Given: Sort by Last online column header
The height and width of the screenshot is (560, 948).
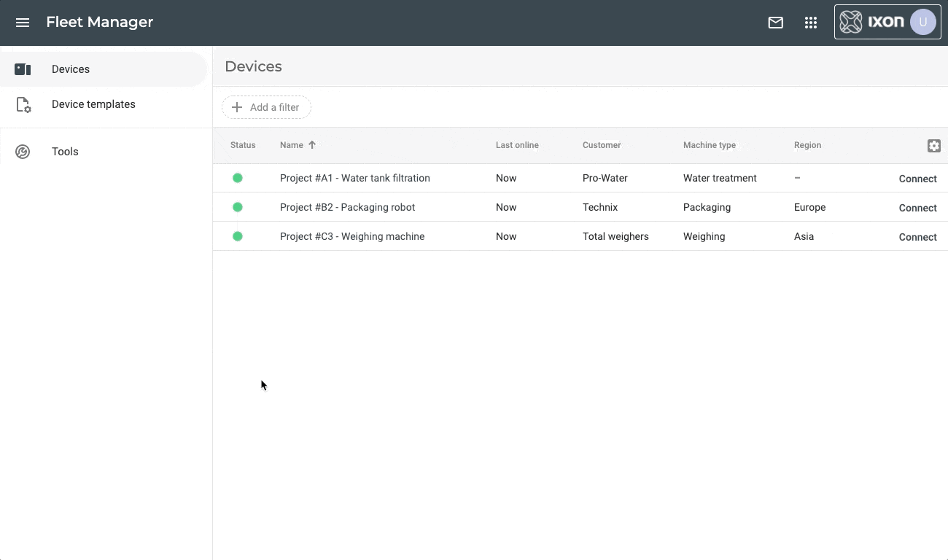Looking at the screenshot, I should 517,145.
